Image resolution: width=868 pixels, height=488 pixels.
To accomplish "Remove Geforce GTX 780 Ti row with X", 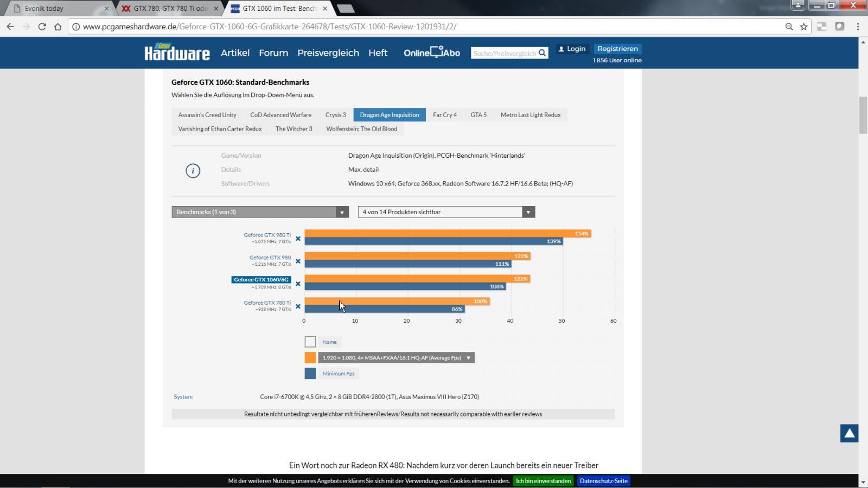I will (x=298, y=306).
